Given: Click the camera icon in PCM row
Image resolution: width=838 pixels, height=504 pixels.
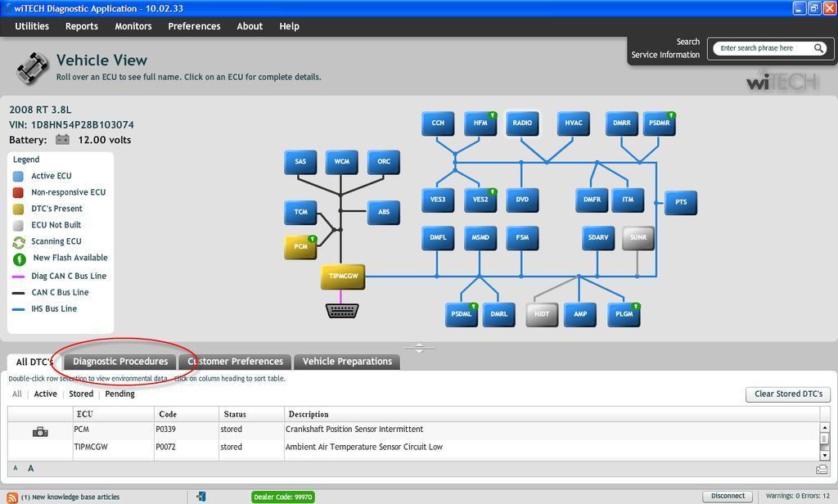Looking at the screenshot, I should [x=40, y=432].
